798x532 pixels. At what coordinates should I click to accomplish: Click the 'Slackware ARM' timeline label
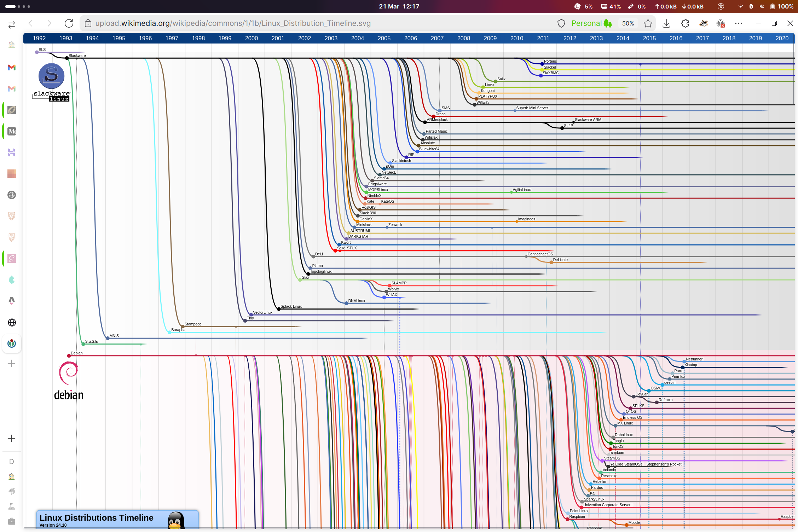pos(588,120)
